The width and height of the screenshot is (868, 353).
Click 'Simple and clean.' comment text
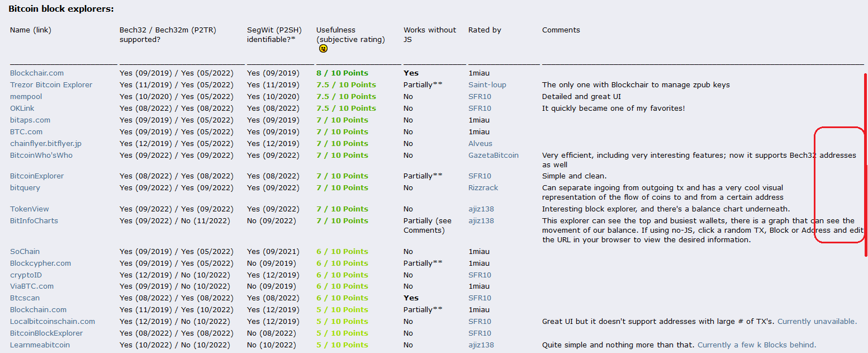[x=574, y=176]
